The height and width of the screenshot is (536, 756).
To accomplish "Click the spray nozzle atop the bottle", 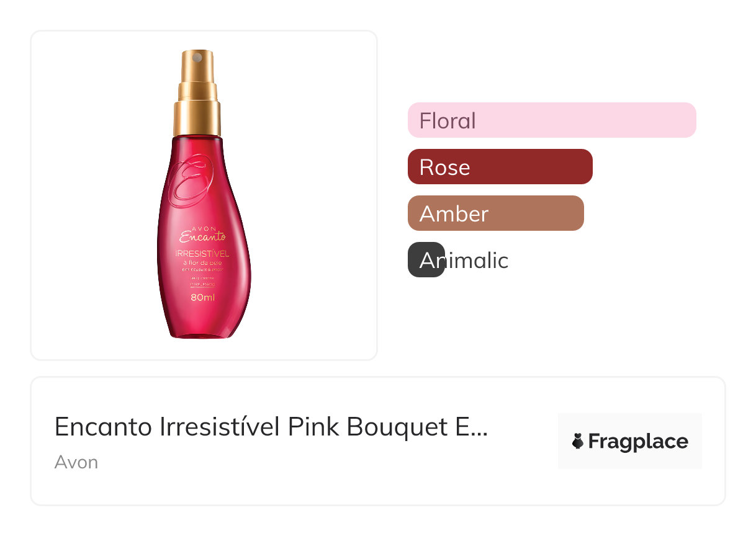I will pyautogui.click(x=197, y=59).
